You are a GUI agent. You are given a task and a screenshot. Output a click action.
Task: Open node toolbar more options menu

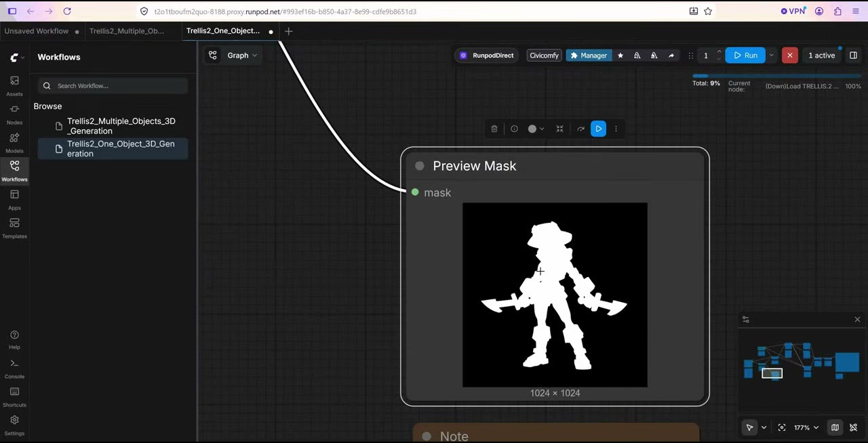click(616, 129)
